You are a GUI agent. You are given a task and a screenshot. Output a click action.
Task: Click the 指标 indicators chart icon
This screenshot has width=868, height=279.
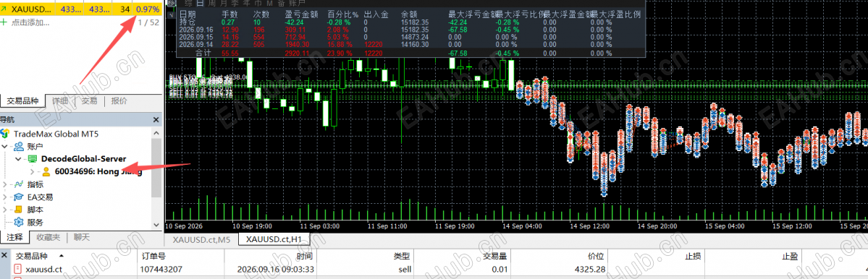(18, 184)
